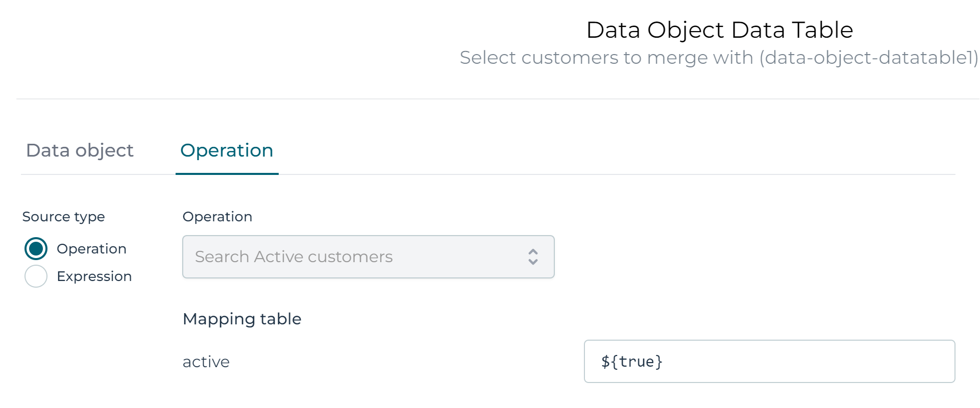Click the ${true} expression text
980x408 pixels.
[x=631, y=362]
